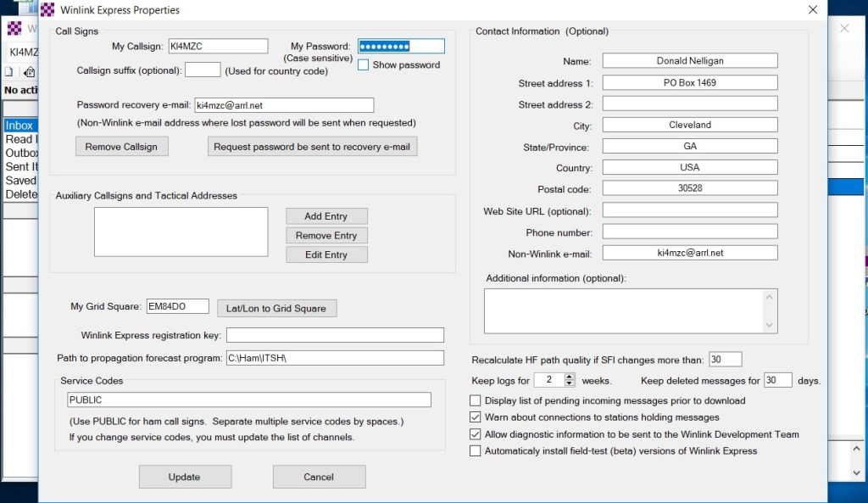The image size is (868, 503).
Task: Uncheck 'Warn about connections to stations holding messages'
Action: 476,416
